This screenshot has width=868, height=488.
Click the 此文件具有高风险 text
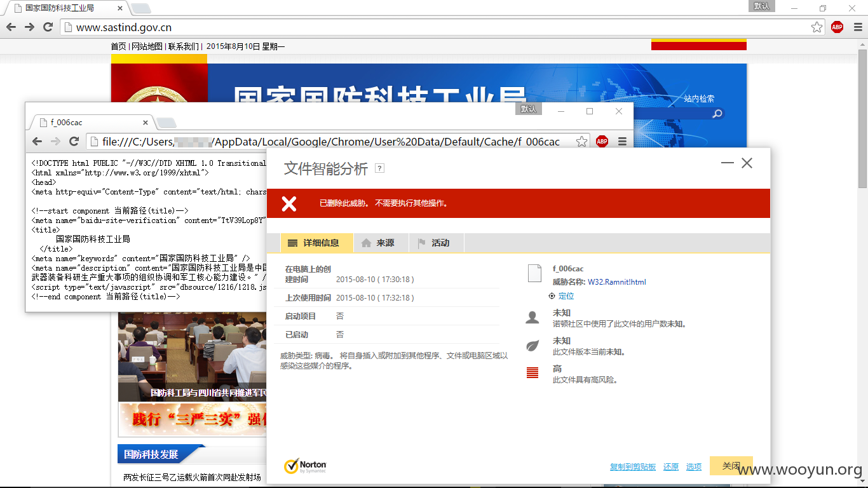tap(585, 380)
